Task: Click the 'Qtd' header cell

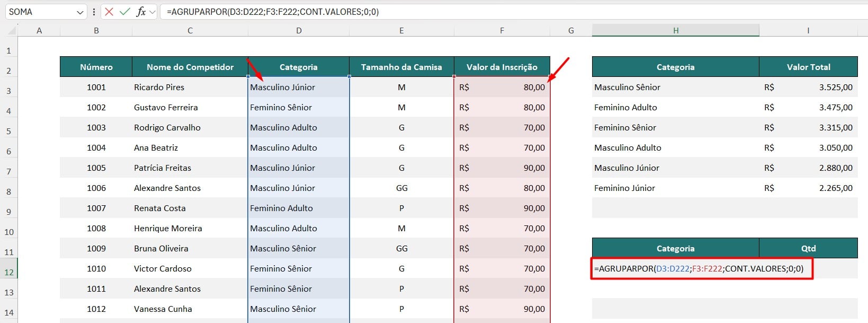Action: tap(808, 248)
